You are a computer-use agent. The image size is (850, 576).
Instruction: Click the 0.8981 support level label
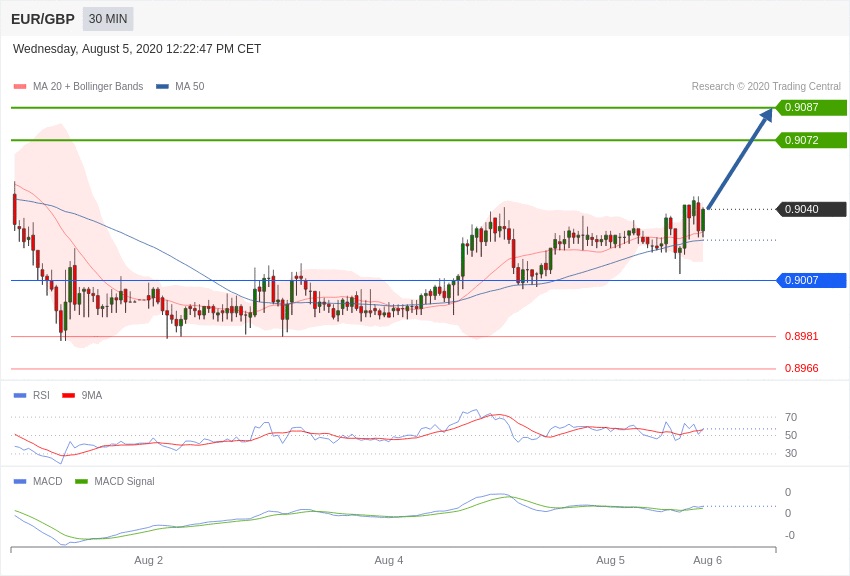801,336
